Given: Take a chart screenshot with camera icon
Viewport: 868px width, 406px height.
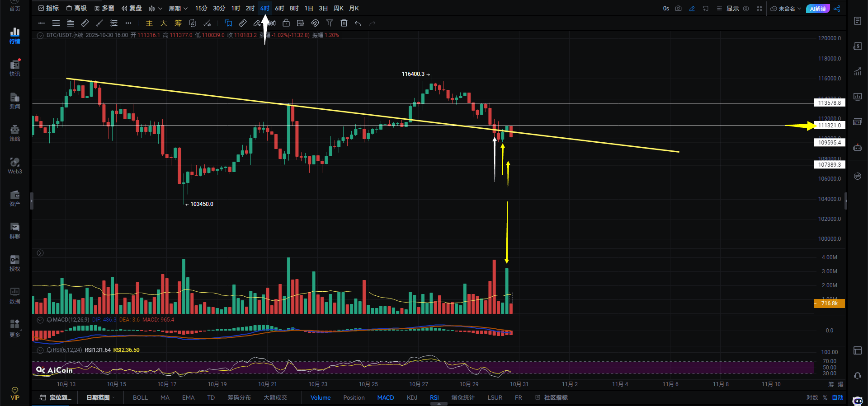Looking at the screenshot, I should 678,9.
